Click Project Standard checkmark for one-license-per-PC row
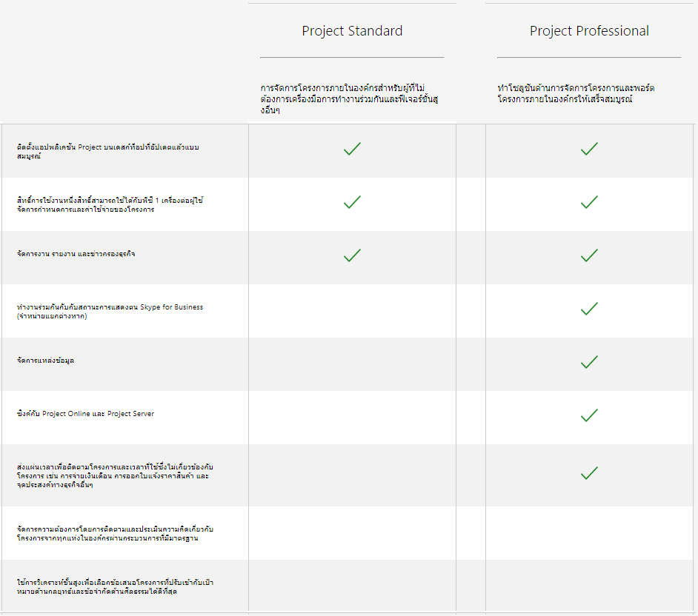This screenshot has width=698, height=616. [352, 202]
